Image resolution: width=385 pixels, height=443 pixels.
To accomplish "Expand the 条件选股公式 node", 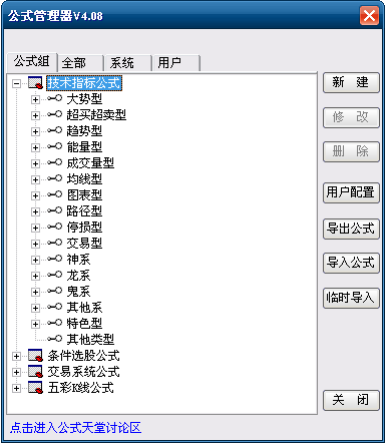I will [16, 356].
